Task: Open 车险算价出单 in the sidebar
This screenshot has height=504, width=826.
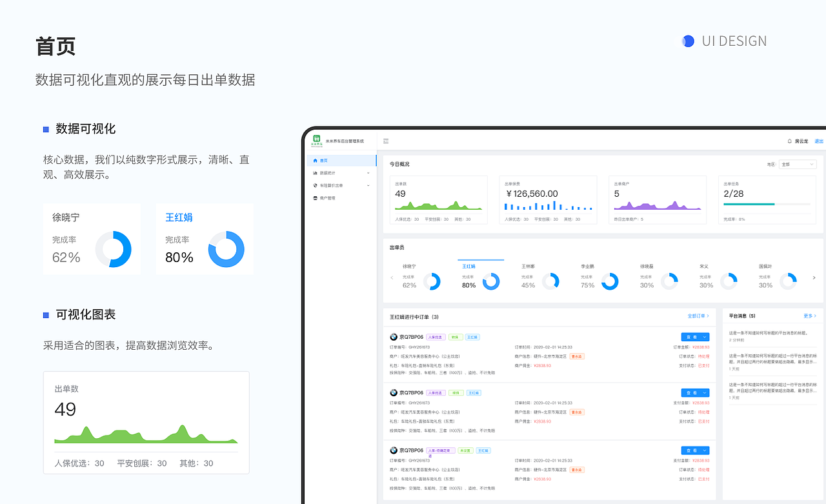Action: click(342, 185)
